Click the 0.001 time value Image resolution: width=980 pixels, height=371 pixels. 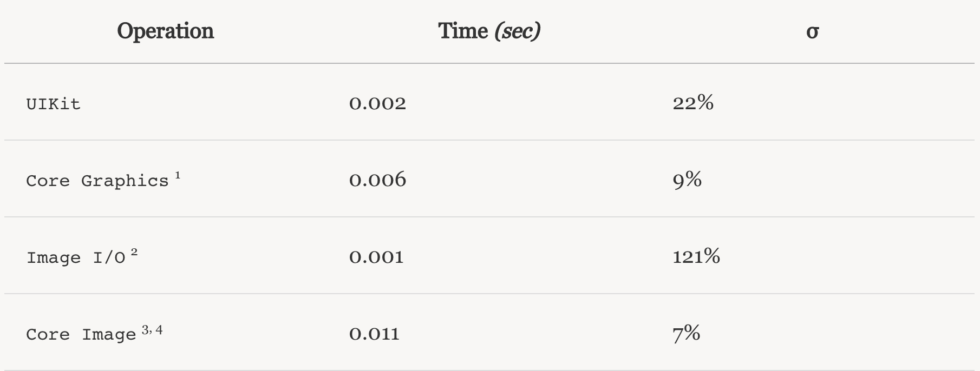point(376,256)
